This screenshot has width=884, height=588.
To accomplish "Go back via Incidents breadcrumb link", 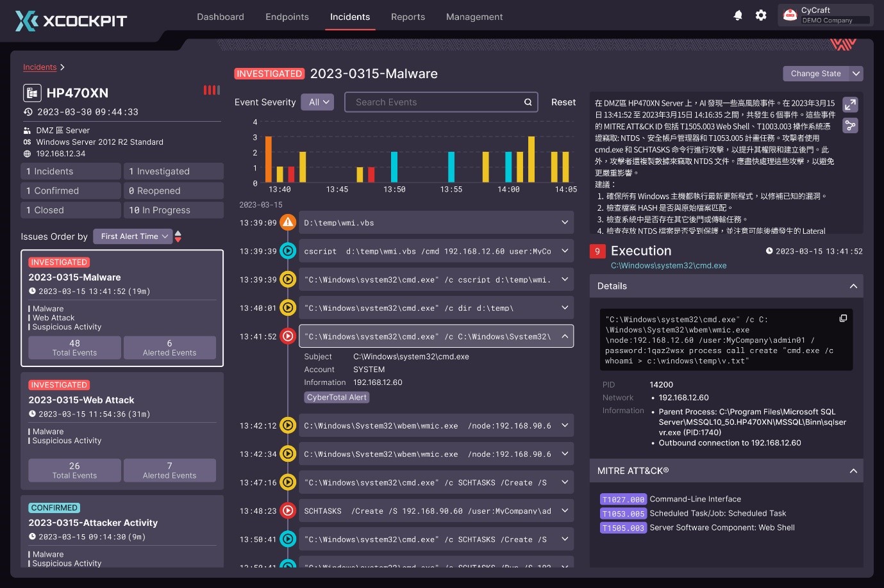I will pos(40,67).
